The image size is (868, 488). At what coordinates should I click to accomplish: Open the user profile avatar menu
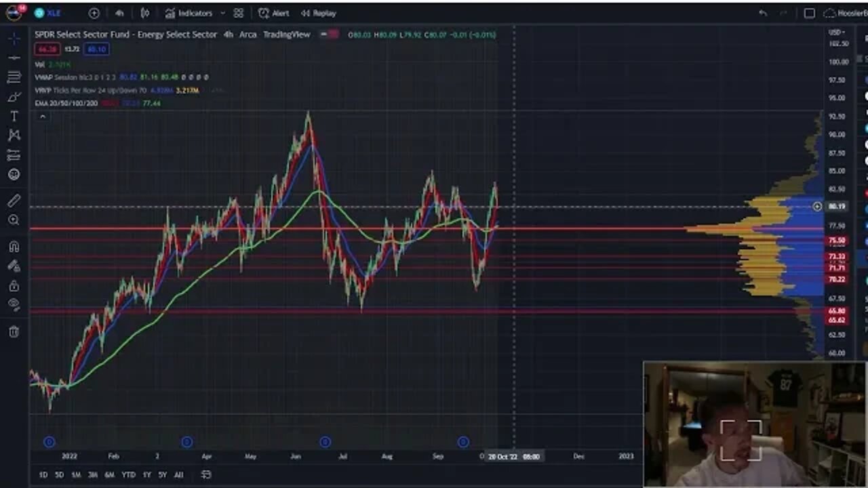click(14, 12)
